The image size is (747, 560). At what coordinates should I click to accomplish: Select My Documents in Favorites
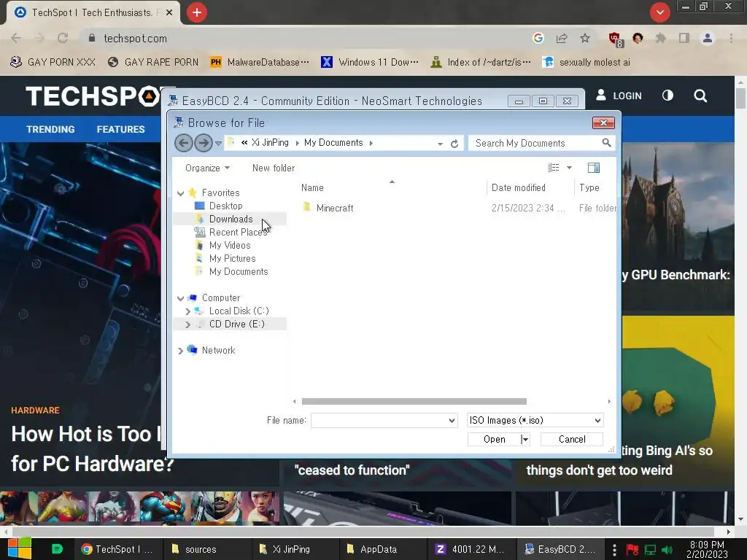tap(239, 271)
